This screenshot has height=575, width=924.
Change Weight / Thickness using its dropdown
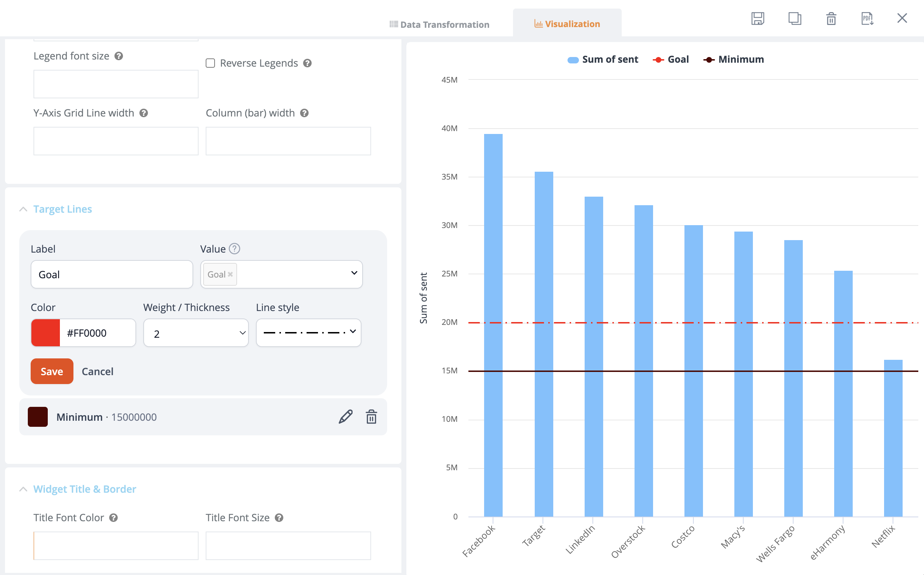196,333
